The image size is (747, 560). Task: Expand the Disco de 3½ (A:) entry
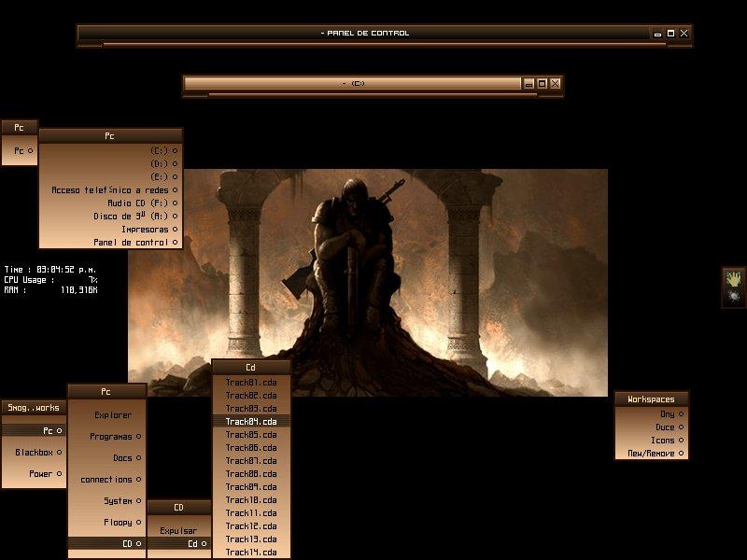tap(110, 217)
